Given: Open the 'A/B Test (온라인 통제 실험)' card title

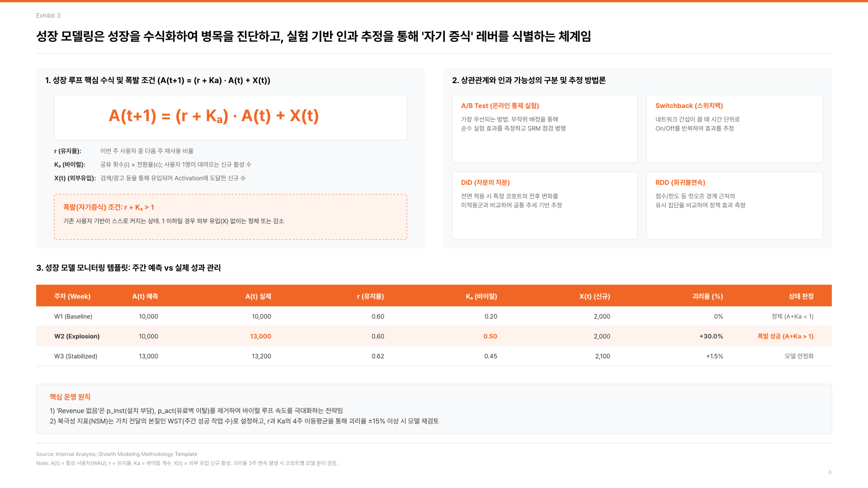Looking at the screenshot, I should (x=500, y=106).
